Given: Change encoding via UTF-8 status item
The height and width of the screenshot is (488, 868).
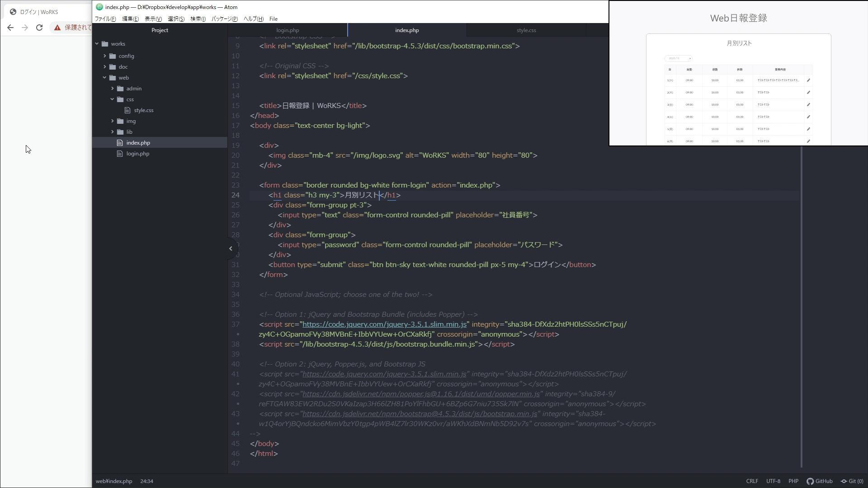Looking at the screenshot, I should (x=773, y=481).
